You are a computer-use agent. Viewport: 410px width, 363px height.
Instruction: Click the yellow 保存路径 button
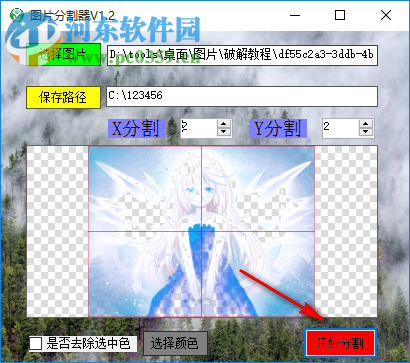click(63, 97)
